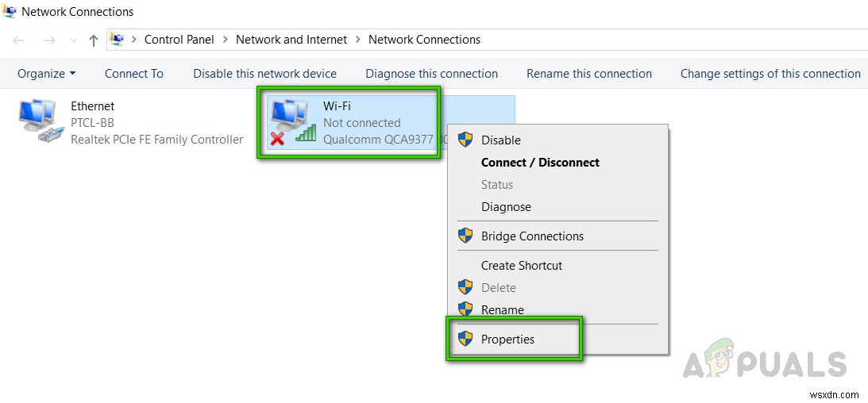The image size is (868, 403).
Task: Click the Control Panel icon in address bar
Action: [x=116, y=39]
